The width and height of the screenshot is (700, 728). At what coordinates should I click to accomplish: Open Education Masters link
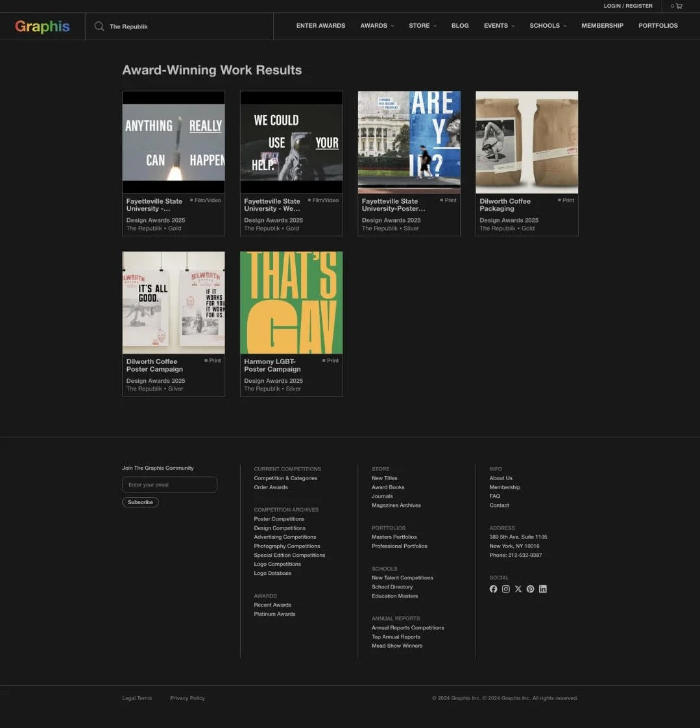click(x=394, y=596)
